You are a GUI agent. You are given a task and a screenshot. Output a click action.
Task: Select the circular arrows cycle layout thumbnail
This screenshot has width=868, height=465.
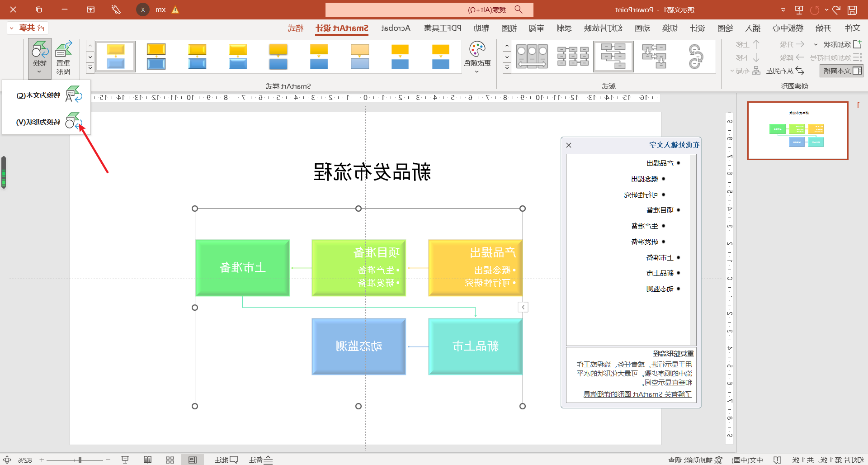[696, 56]
